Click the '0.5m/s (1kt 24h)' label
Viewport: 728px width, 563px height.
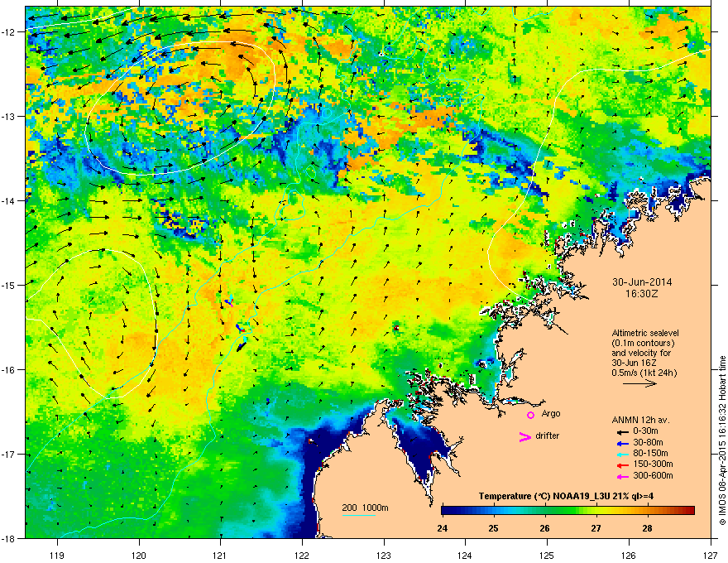pos(644,373)
